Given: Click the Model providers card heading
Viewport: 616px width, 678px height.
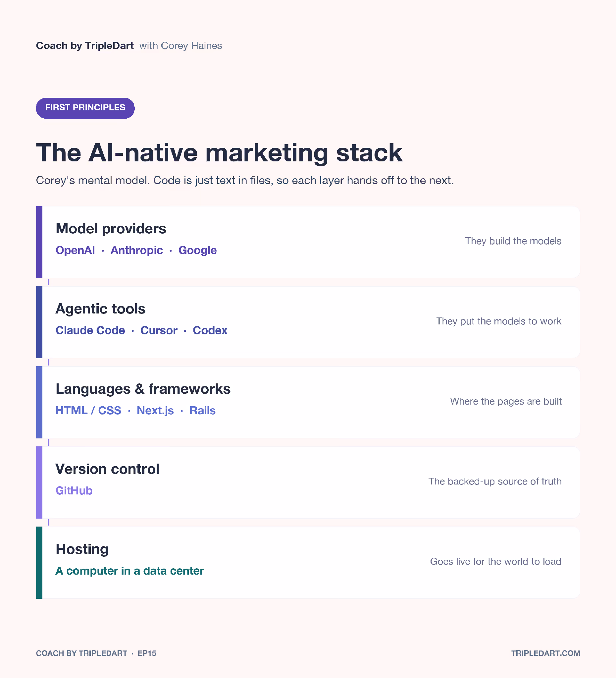Looking at the screenshot, I should coord(111,228).
